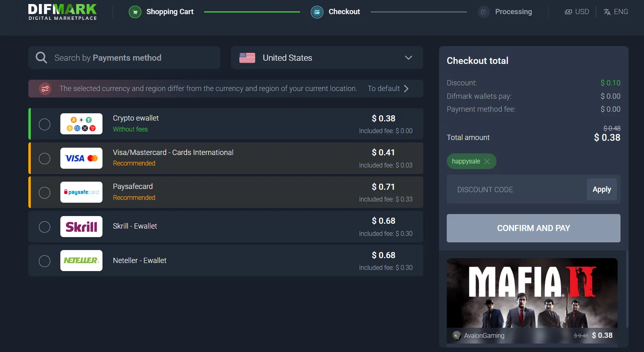Viewport: 644px width, 352px height.
Task: Click the AvalonGaming seller name
Action: pyautogui.click(x=484, y=335)
